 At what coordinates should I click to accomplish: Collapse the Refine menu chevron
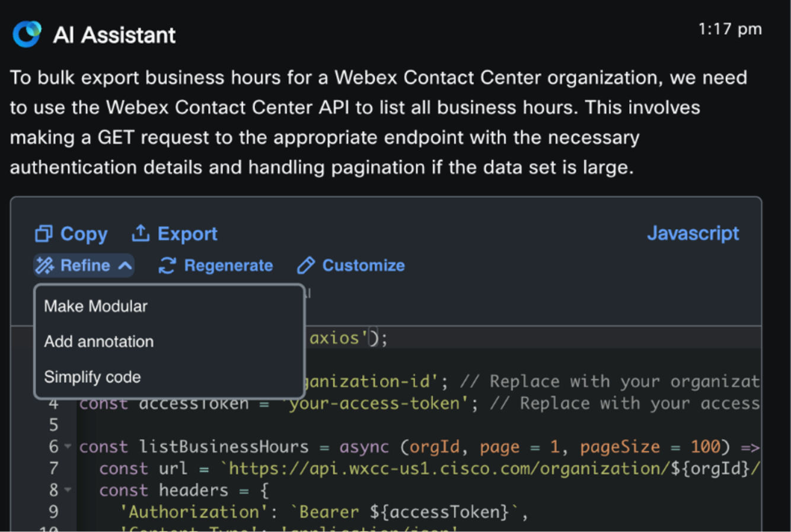pyautogui.click(x=125, y=266)
